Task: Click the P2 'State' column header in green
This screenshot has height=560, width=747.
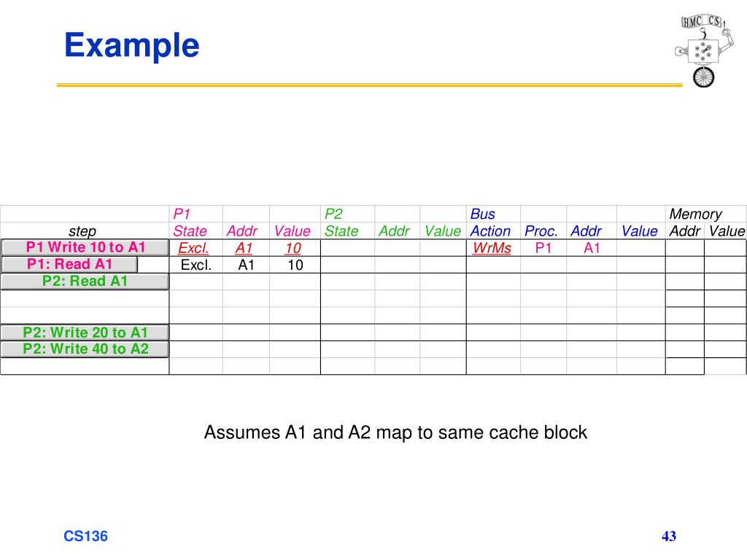Action: click(341, 231)
